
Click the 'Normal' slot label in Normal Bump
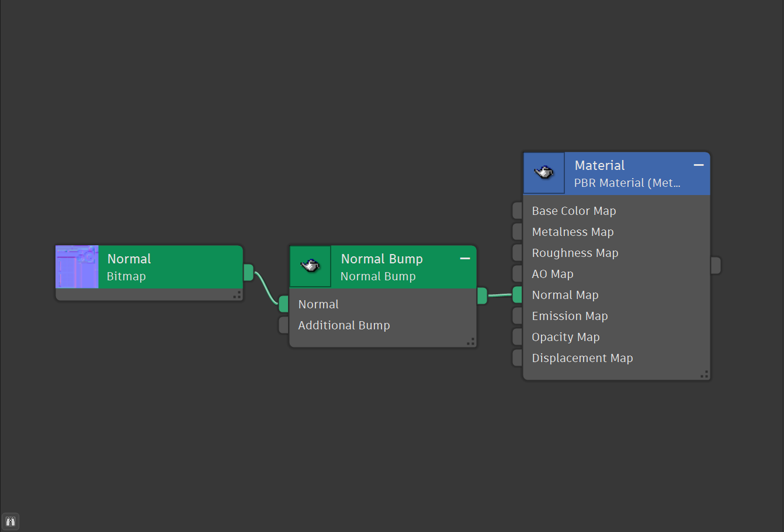tap(318, 304)
